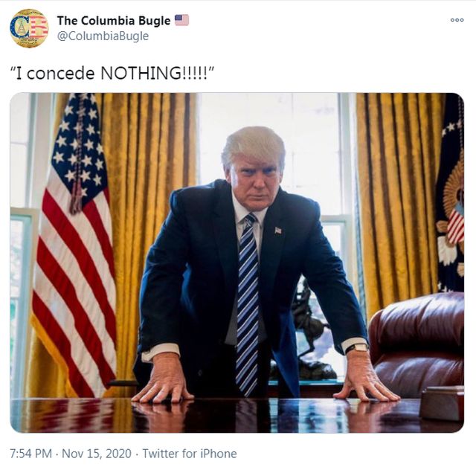Click the wristwatch on the man's wrist
The width and height of the screenshot is (476, 473).
point(357,347)
